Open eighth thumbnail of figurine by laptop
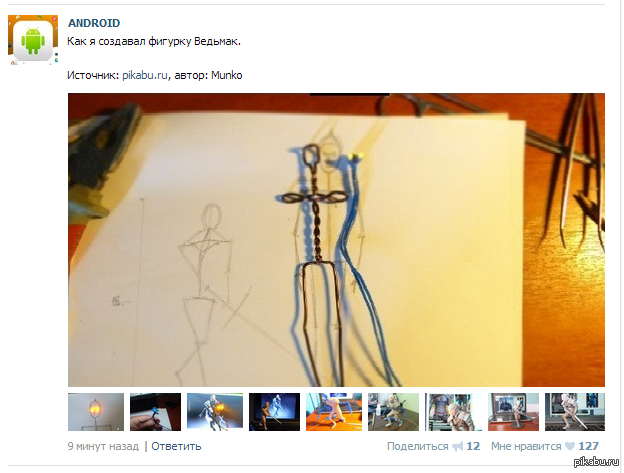The width and height of the screenshot is (624, 473). pyautogui.click(x=513, y=412)
